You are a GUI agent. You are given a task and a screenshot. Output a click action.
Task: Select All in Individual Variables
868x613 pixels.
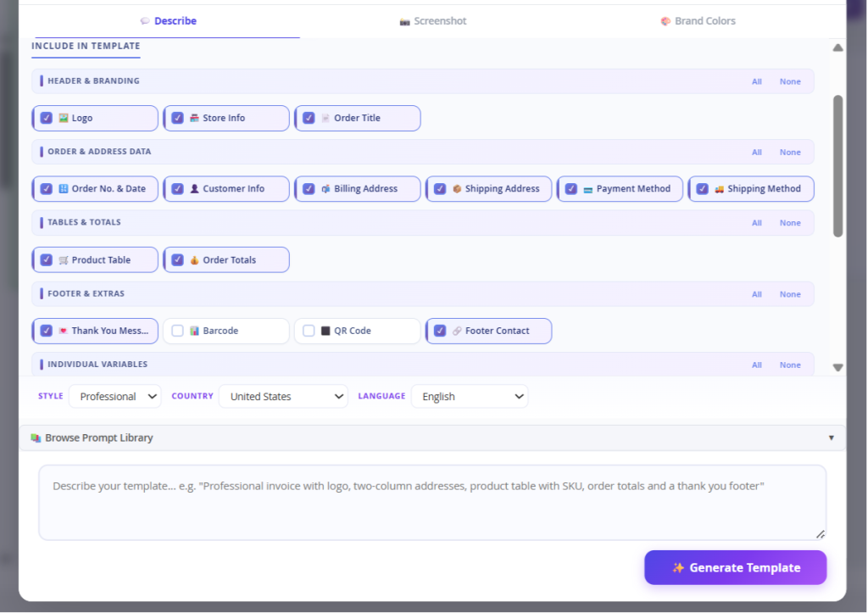757,365
